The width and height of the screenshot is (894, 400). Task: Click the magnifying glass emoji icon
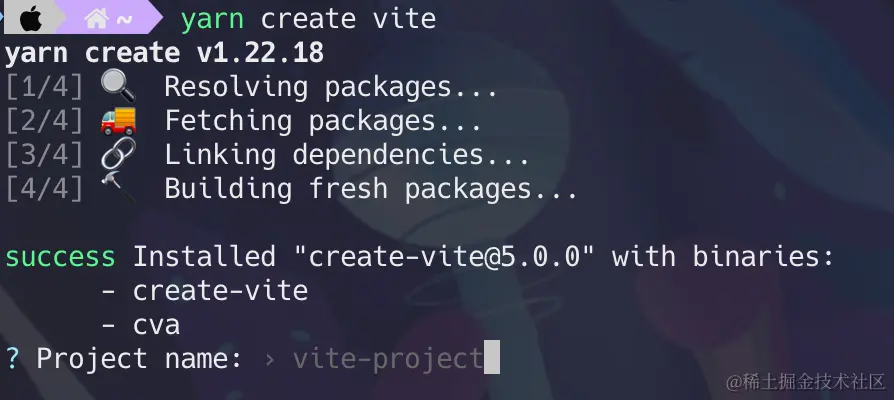pos(118,86)
